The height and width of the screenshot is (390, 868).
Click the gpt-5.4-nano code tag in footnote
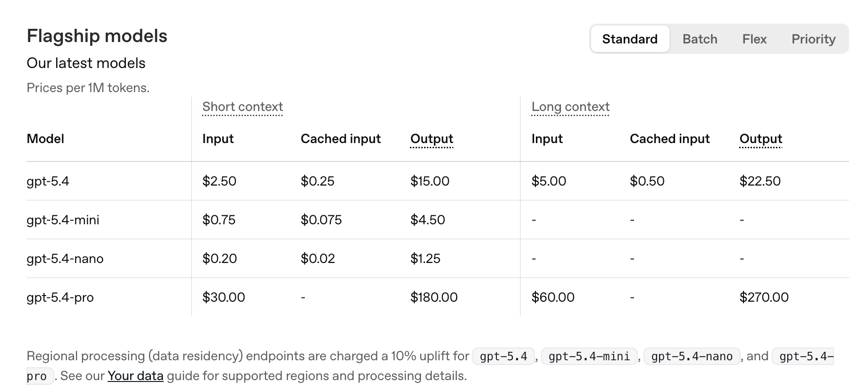coord(692,356)
